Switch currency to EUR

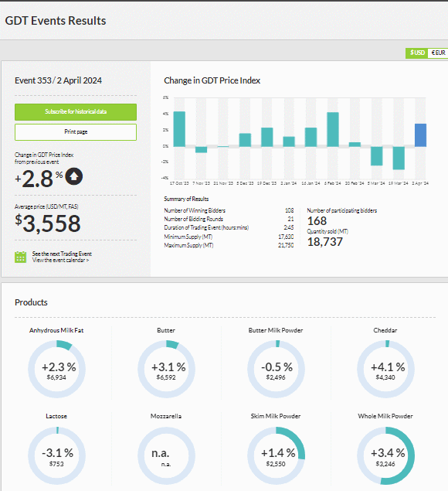click(438, 53)
